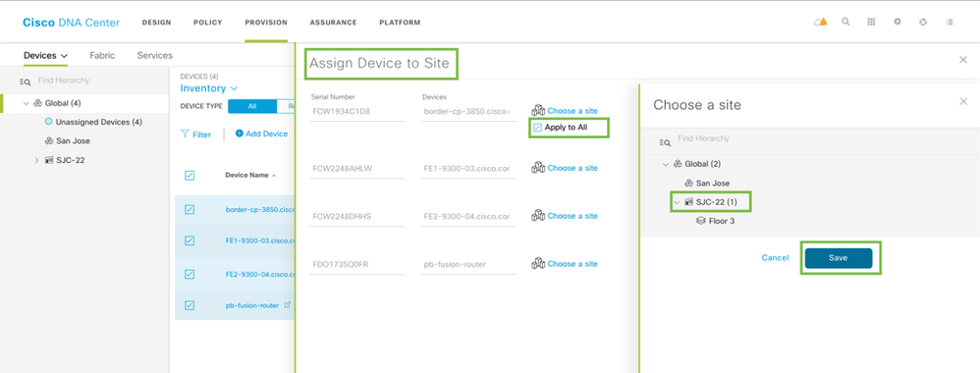Click Choose a site for FE1-9300-03
Screen dimensions: 980x373
[572, 168]
